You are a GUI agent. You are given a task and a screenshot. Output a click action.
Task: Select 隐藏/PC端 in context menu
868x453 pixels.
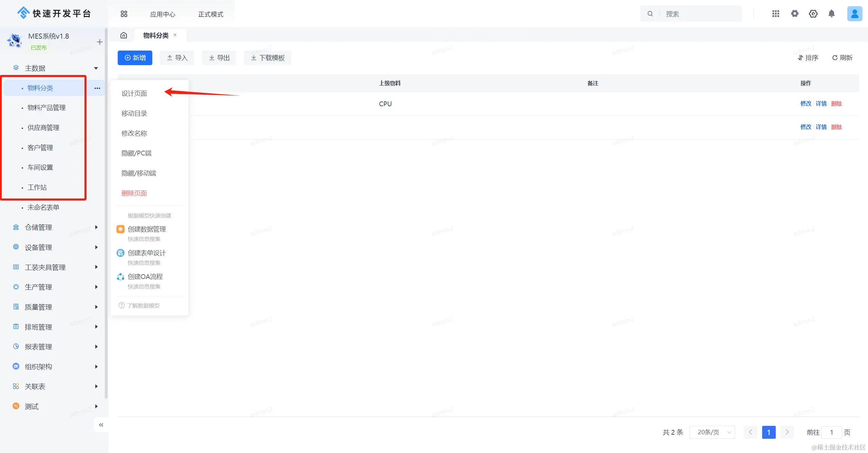(136, 153)
